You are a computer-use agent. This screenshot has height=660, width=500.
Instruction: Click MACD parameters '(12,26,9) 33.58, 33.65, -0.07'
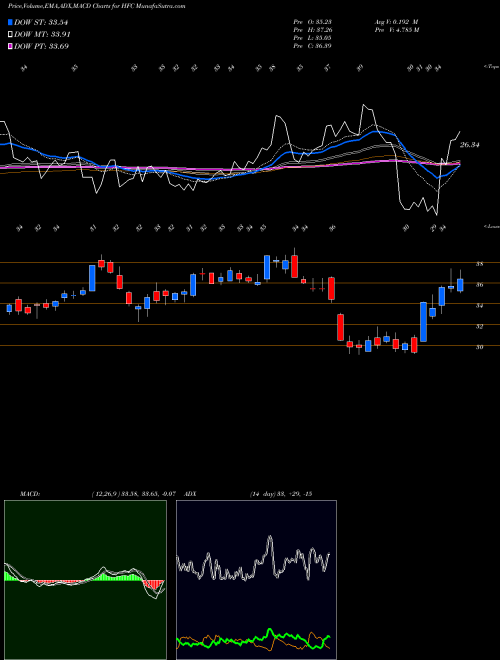coord(136,494)
